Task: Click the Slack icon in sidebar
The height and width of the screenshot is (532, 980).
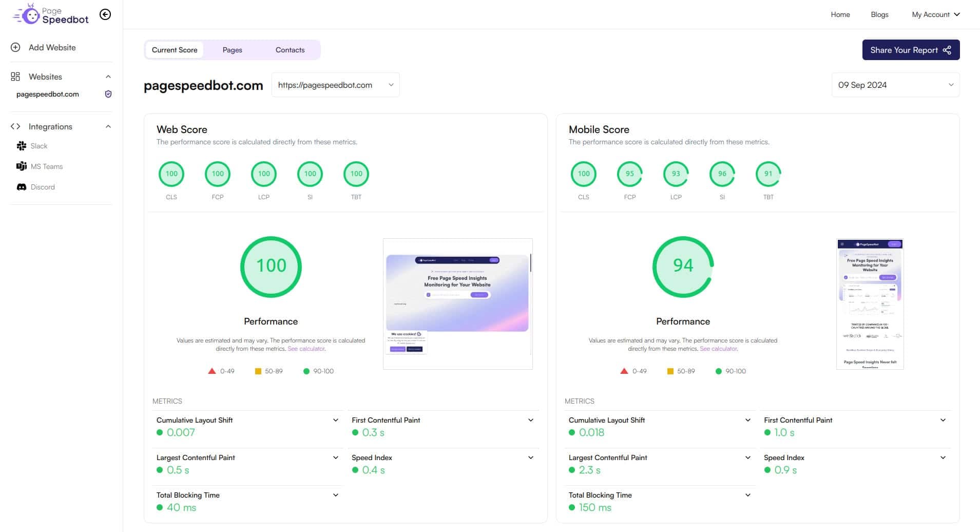Action: coord(22,146)
